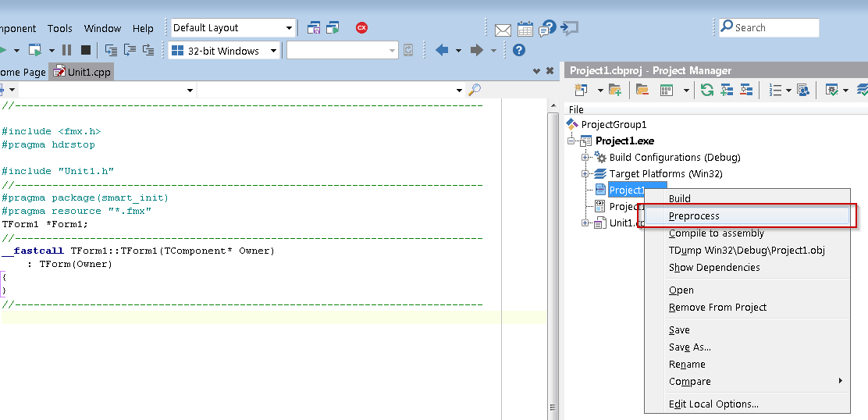The width and height of the screenshot is (868, 420).
Task: Select the ProjectGroup1 node
Action: pos(614,124)
